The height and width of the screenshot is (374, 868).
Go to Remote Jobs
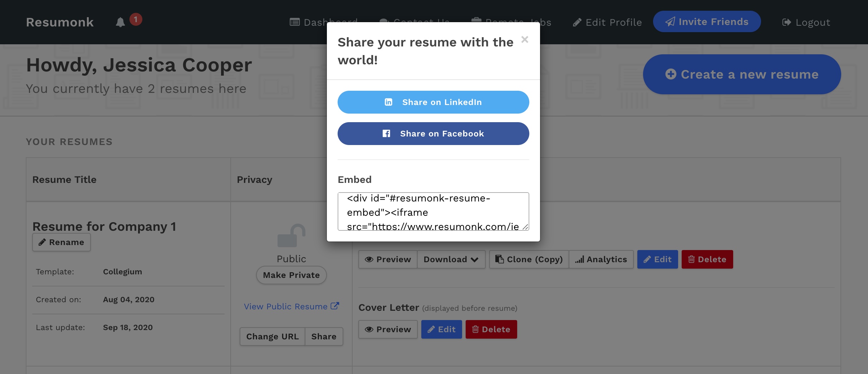pos(511,22)
